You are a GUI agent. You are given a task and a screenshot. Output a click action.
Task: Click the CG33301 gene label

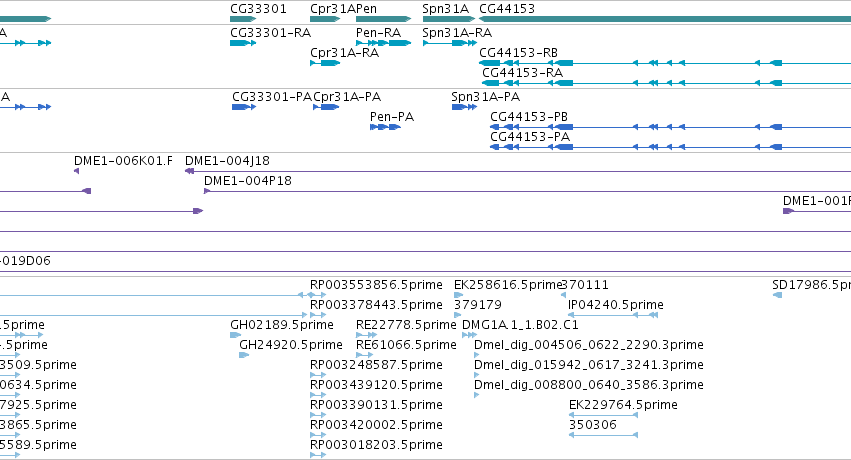click(258, 9)
